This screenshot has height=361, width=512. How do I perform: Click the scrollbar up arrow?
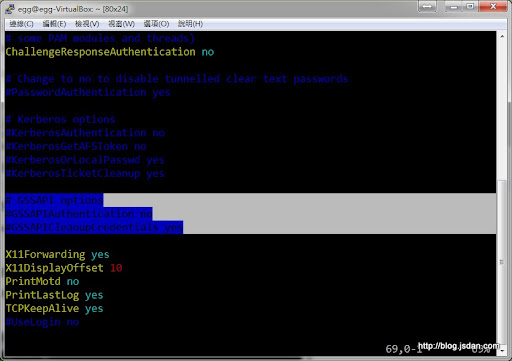[502, 36]
